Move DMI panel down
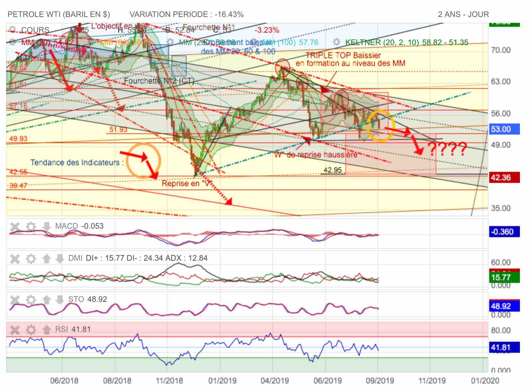The height and width of the screenshot is (392, 532). click(x=59, y=259)
